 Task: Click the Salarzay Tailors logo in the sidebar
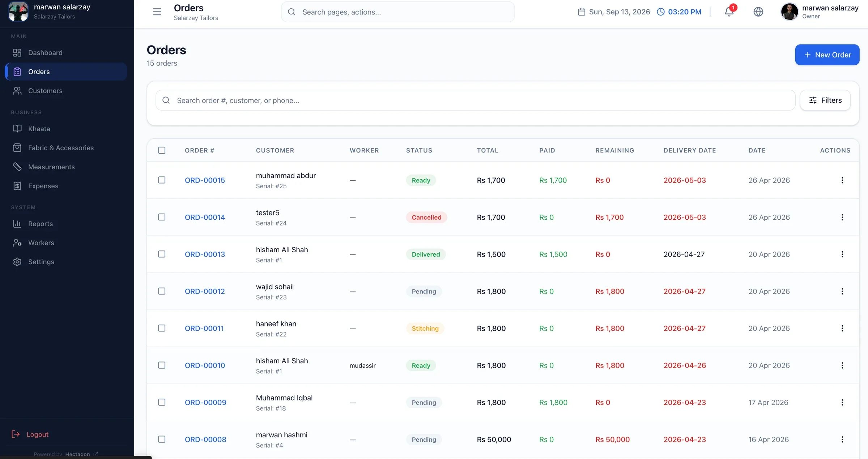(x=18, y=11)
